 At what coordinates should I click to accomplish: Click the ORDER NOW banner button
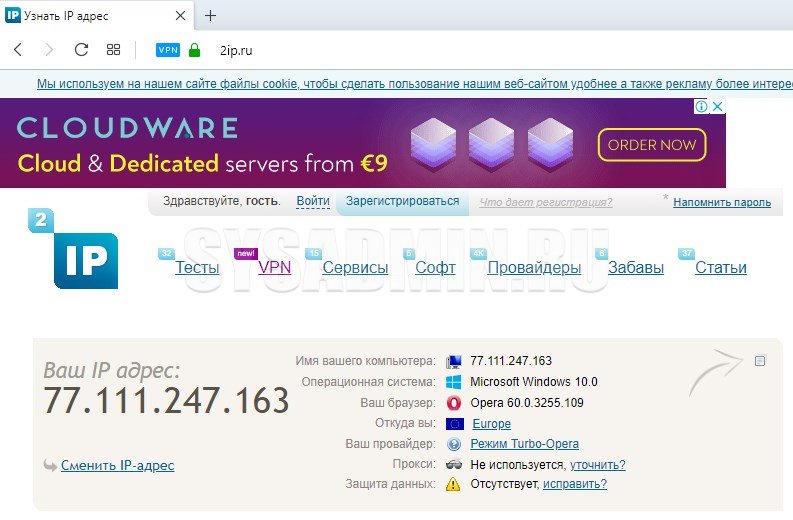[x=652, y=145]
